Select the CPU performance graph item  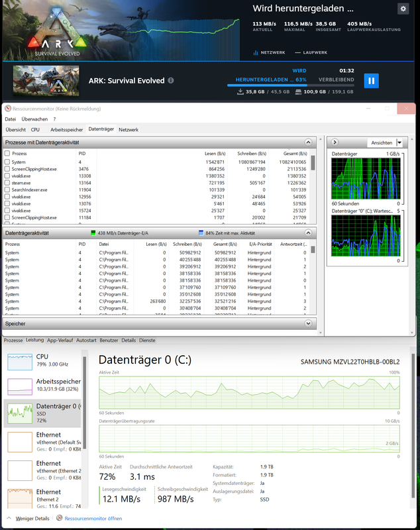tap(43, 360)
